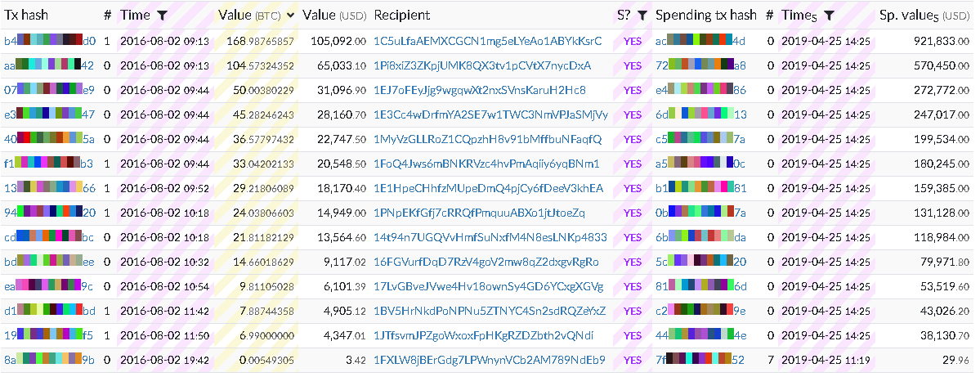Open the filter for the S? column

click(x=642, y=16)
